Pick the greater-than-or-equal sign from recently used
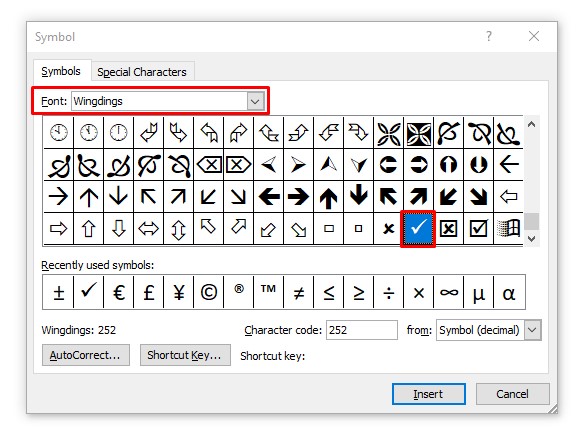 click(358, 292)
